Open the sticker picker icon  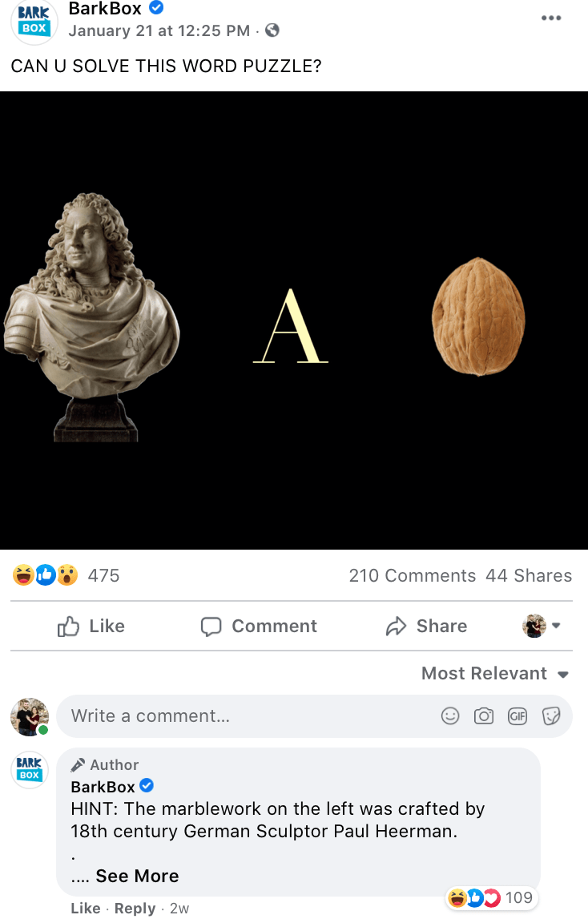click(551, 715)
